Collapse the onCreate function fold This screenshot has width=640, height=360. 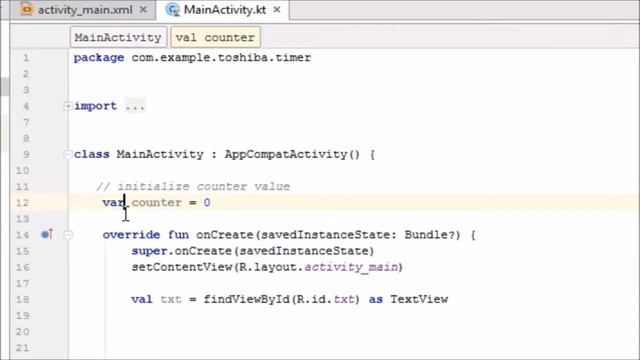tap(68, 235)
